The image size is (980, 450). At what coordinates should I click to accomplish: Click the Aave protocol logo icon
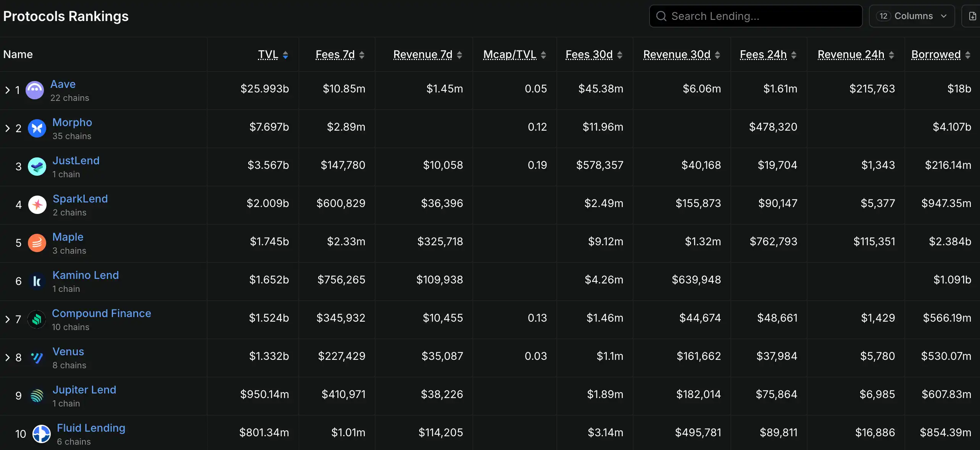35,90
